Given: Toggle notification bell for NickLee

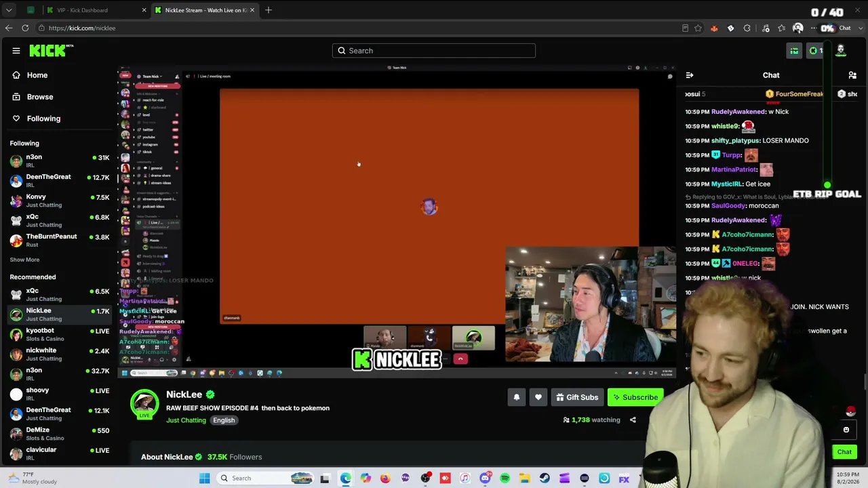Looking at the screenshot, I should pyautogui.click(x=517, y=397).
